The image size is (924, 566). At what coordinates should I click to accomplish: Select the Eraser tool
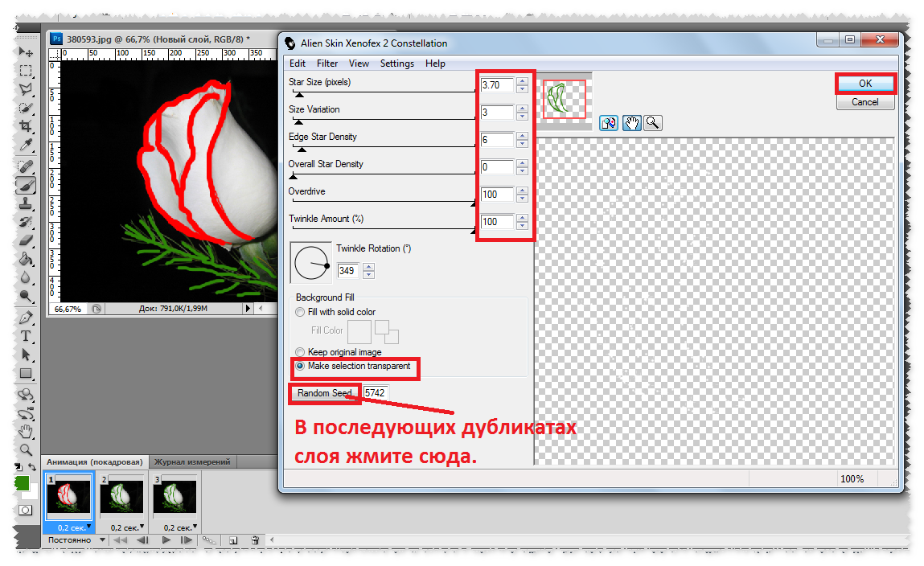pos(26,240)
